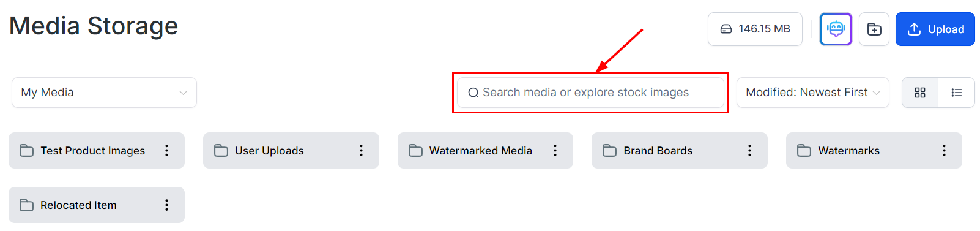Click the new folder icon button
Screen dimensions: 980x231
pos(874,29)
